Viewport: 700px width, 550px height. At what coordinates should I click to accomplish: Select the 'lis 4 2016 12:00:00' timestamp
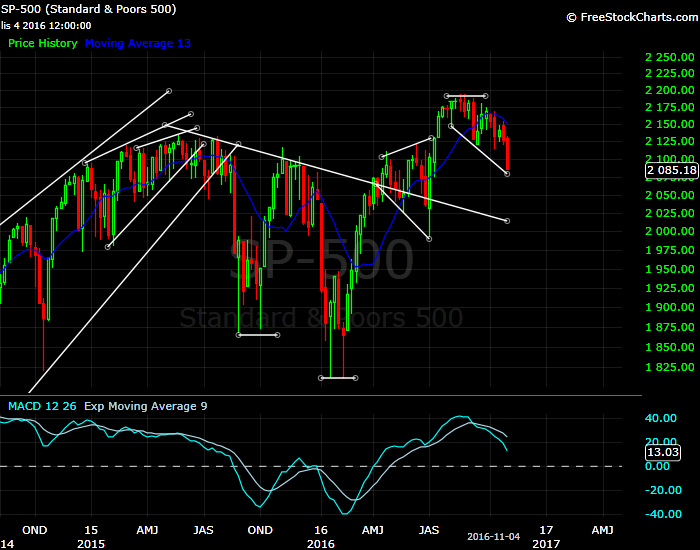46,26
